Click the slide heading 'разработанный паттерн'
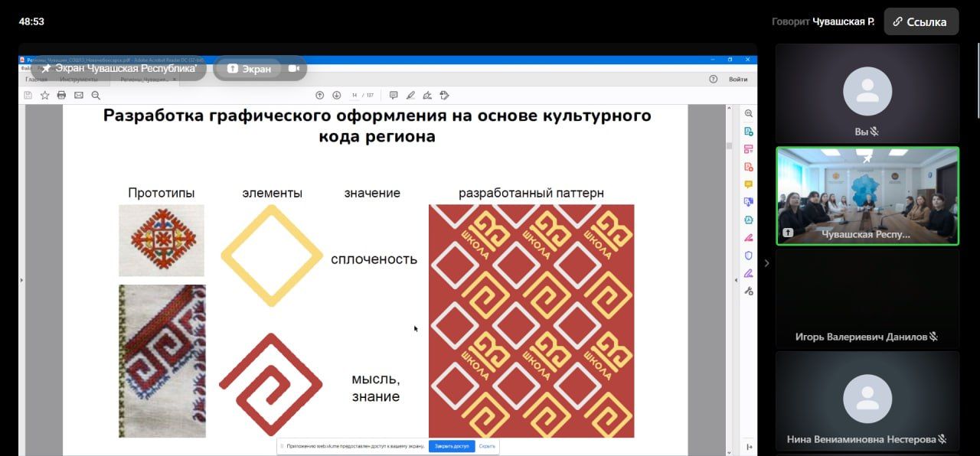 [531, 193]
